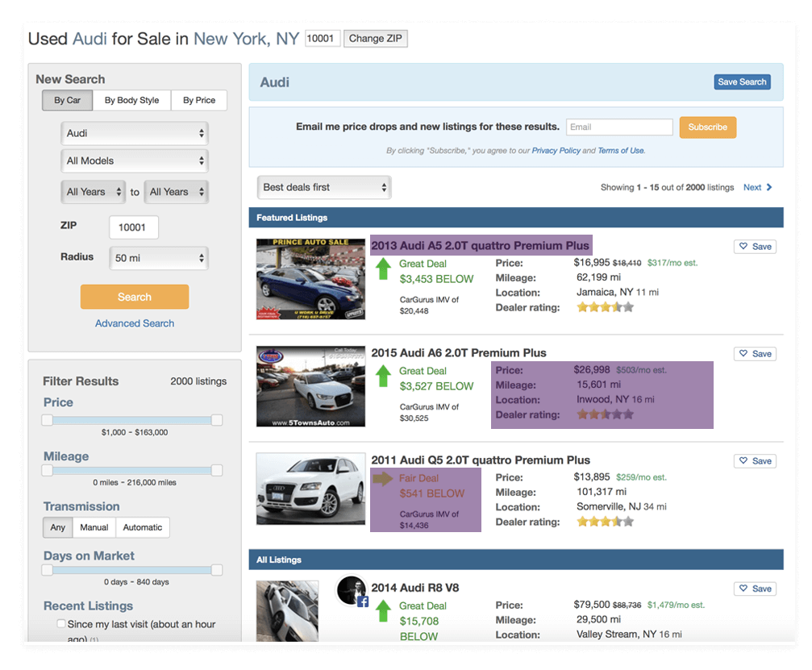The image size is (812, 670).
Task: Click green Great Deal arrow on 2013 Audi A5
Action: point(383,269)
